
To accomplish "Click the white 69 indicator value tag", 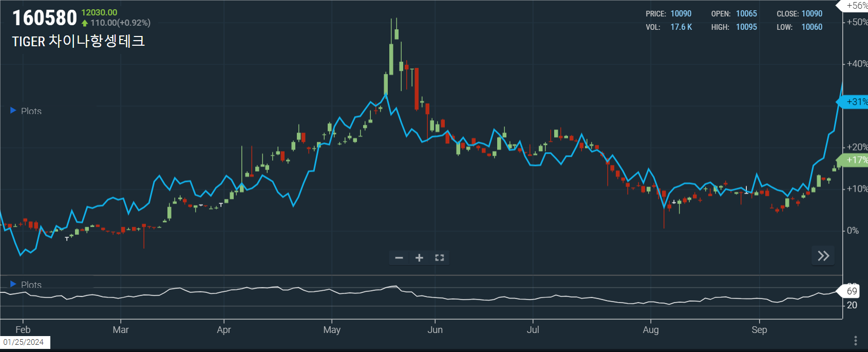I will point(852,291).
